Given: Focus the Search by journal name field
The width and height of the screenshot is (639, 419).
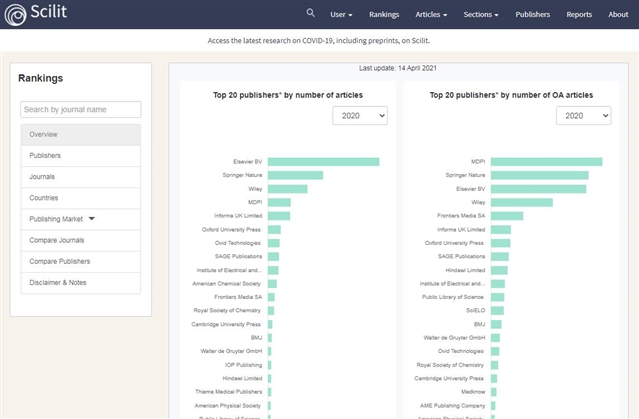Looking at the screenshot, I should tap(81, 109).
